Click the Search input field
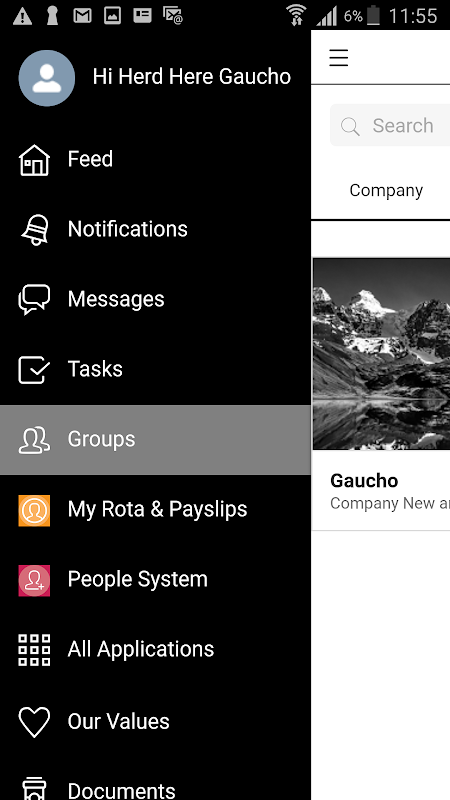Image resolution: width=450 pixels, height=800 pixels. tap(390, 126)
